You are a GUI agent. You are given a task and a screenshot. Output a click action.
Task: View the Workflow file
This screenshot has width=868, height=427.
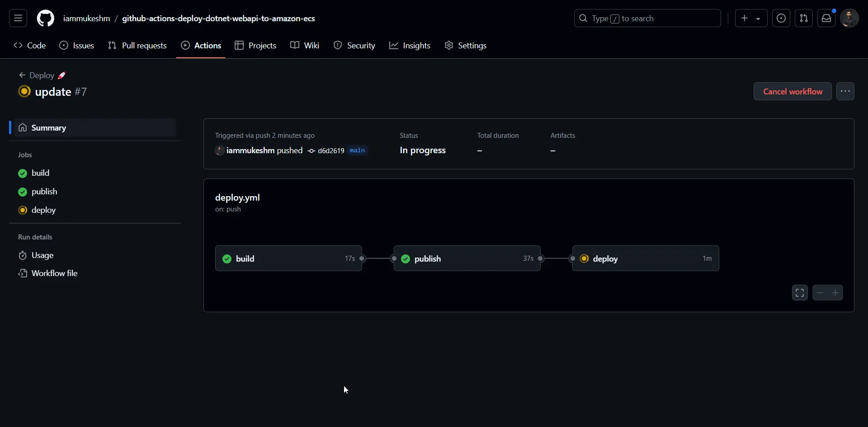pyautogui.click(x=54, y=273)
